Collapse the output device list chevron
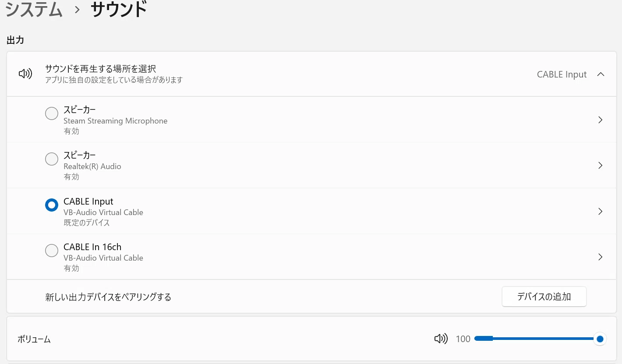 [601, 74]
